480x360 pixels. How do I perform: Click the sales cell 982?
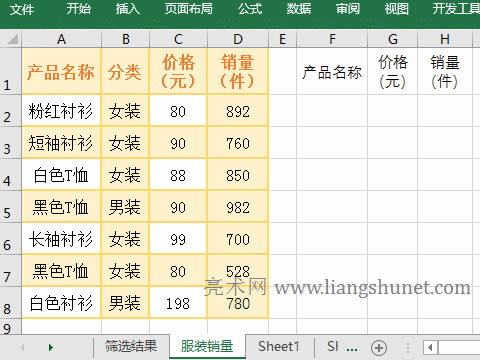pyautogui.click(x=238, y=206)
